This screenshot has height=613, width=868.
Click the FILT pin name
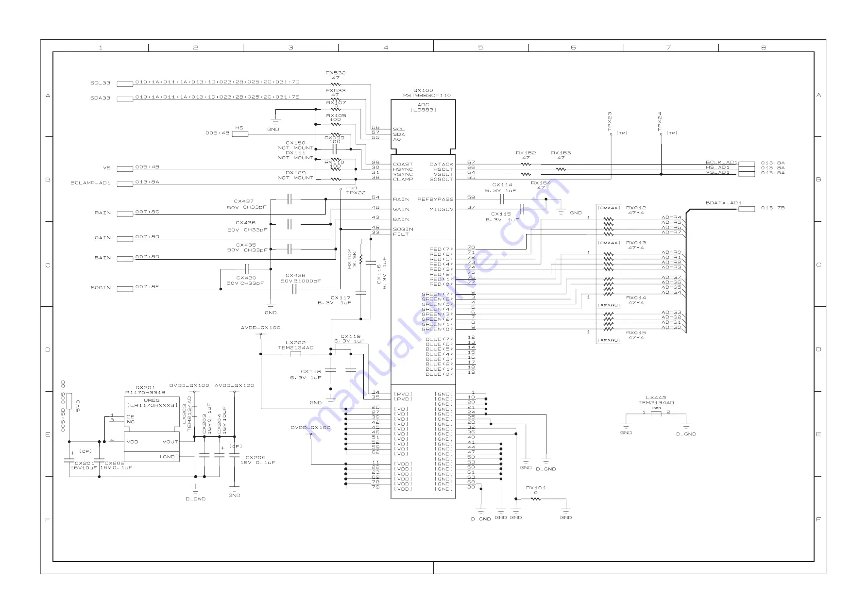(401, 234)
